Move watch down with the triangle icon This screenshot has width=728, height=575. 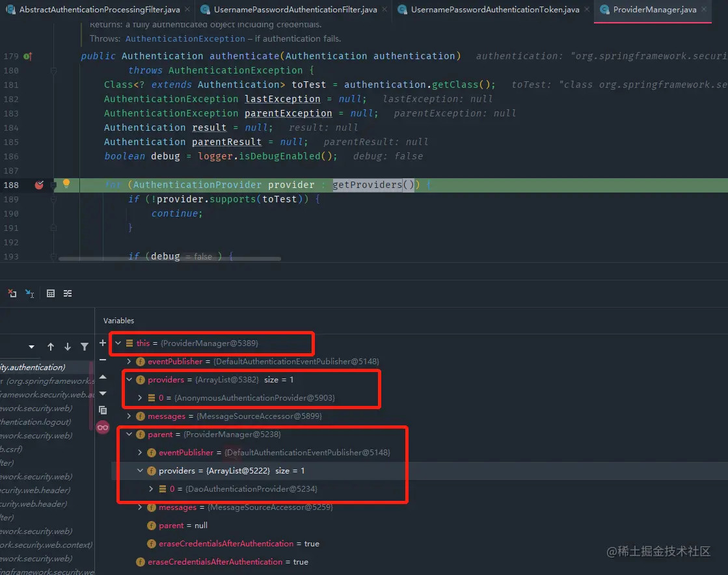(103, 394)
